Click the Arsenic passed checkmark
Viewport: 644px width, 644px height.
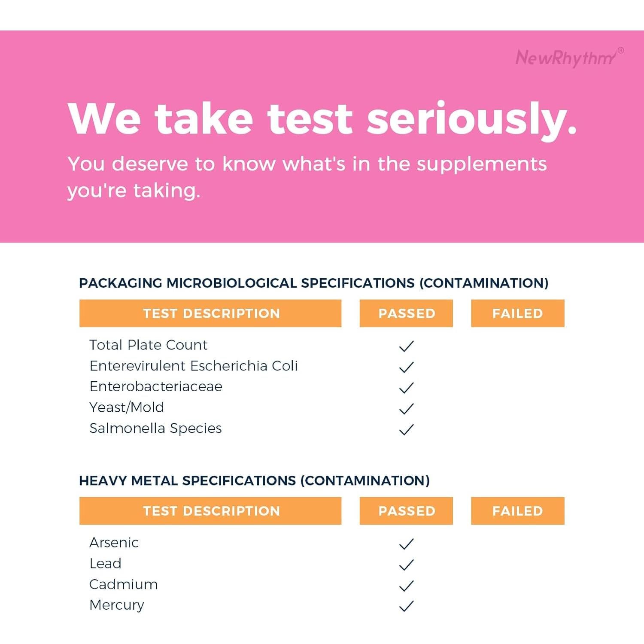point(406,544)
